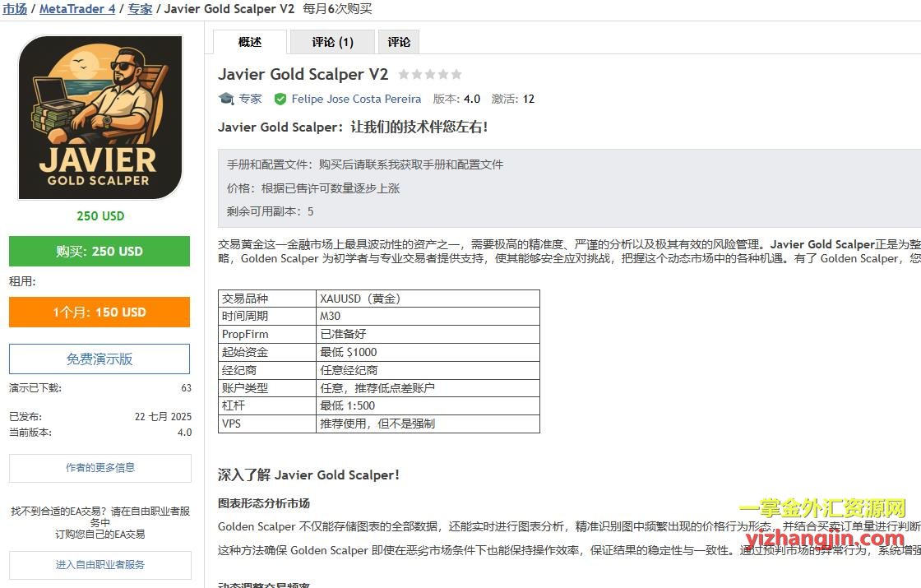Switch to the 概述 tab
Viewport: 921px width, 588px height.
pyautogui.click(x=250, y=42)
